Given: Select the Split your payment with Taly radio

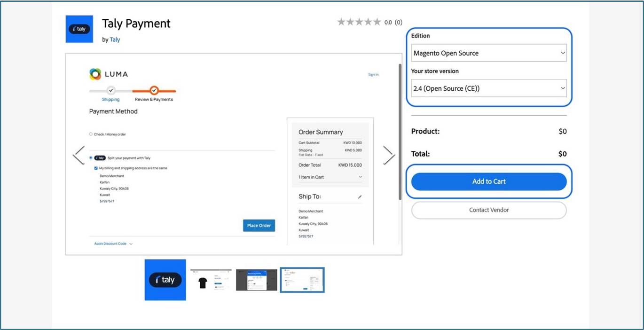Looking at the screenshot, I should click(91, 158).
